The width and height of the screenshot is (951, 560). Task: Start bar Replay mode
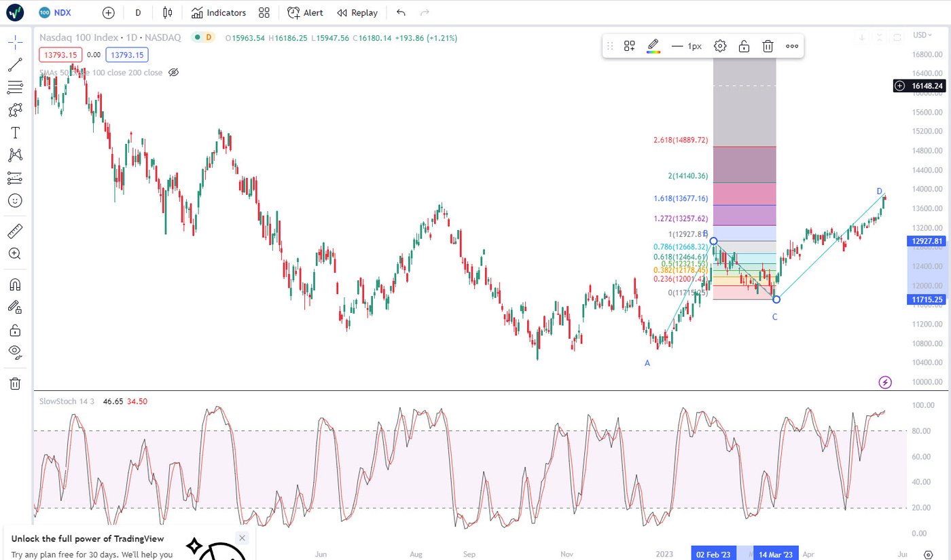(357, 13)
